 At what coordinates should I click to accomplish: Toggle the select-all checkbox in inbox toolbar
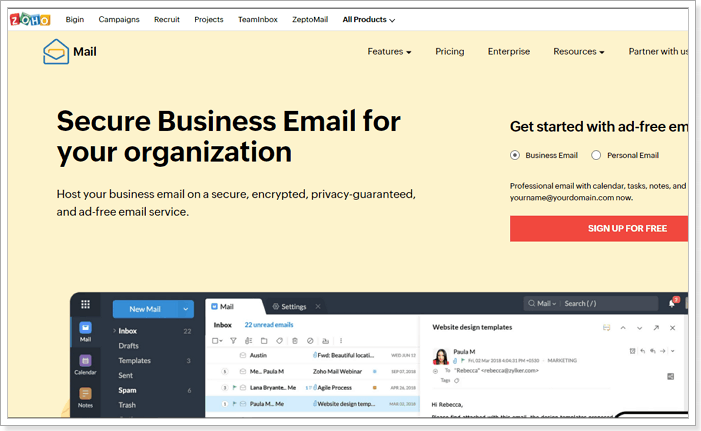pyautogui.click(x=217, y=341)
